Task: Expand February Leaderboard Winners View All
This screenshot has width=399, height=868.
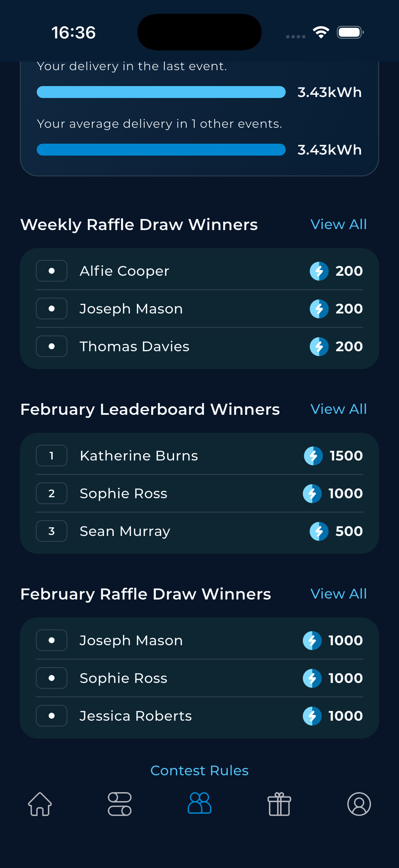Action: pos(338,409)
